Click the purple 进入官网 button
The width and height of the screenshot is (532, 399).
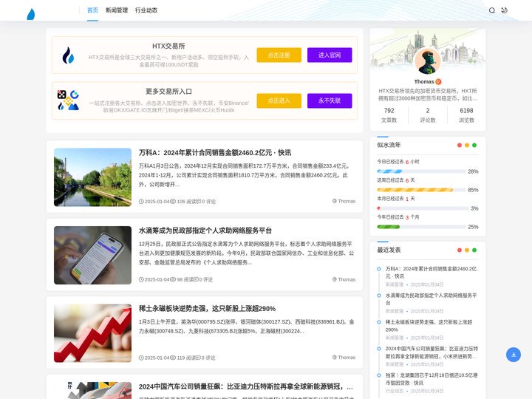[330, 55]
